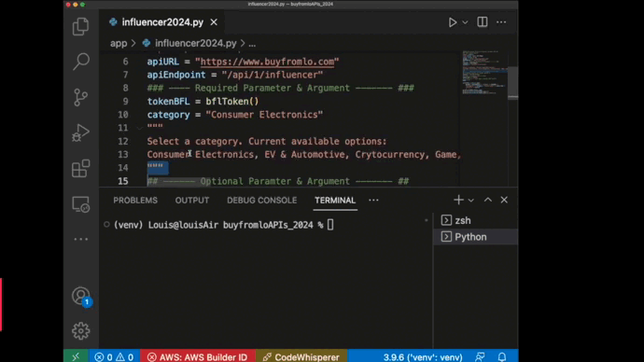Close the terminal panel
The height and width of the screenshot is (362, 644).
point(504,200)
